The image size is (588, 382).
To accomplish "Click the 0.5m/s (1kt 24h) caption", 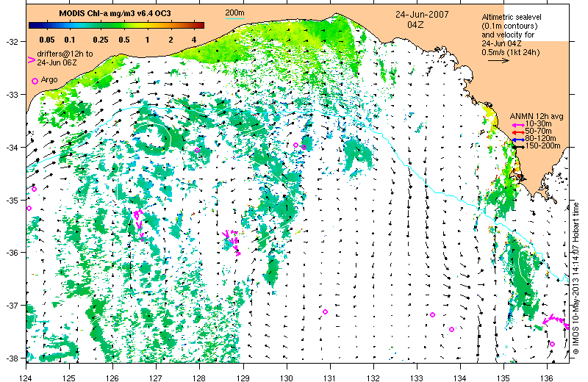I will pos(511,52).
